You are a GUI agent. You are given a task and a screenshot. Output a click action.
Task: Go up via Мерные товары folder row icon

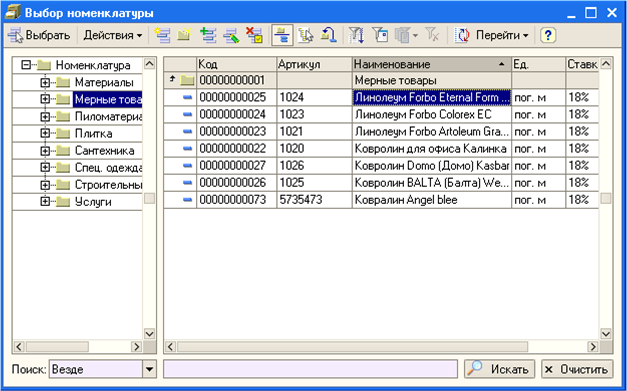coord(187,80)
